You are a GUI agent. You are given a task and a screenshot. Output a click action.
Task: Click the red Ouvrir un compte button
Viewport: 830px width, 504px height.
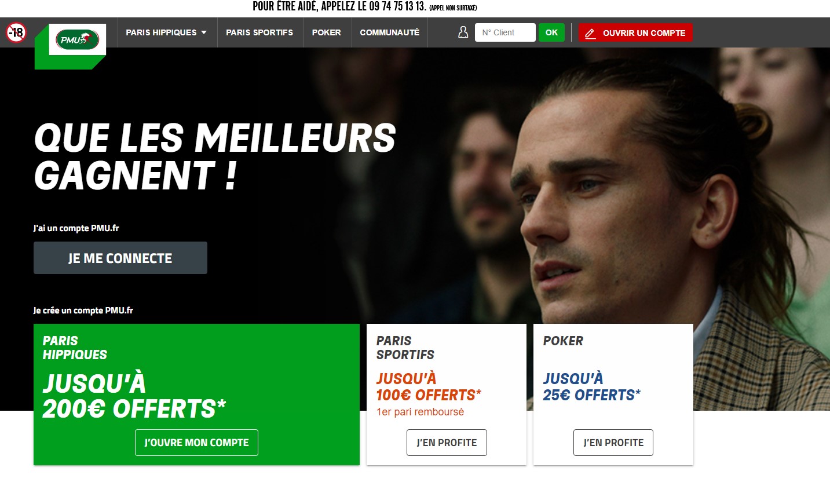click(635, 32)
